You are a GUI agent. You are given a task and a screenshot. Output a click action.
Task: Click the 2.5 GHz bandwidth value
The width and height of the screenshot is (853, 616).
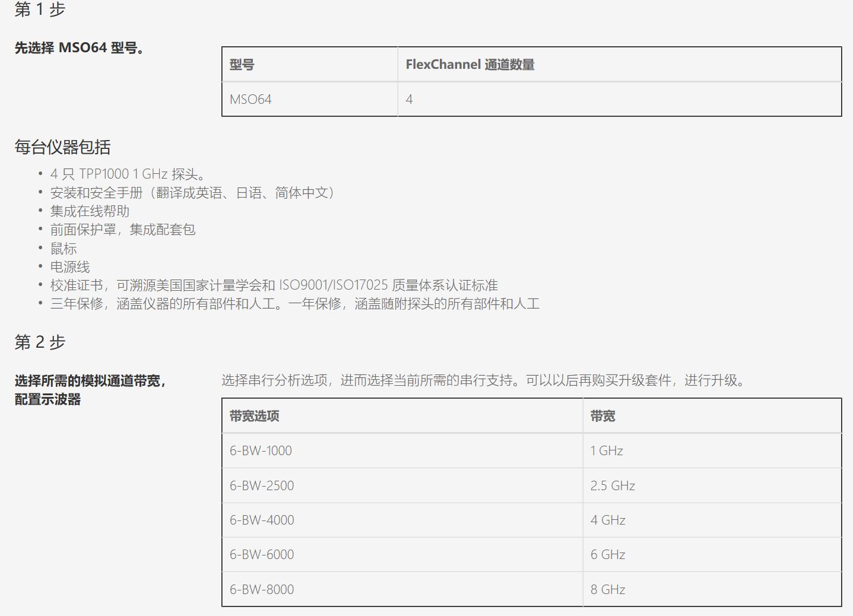(x=612, y=485)
